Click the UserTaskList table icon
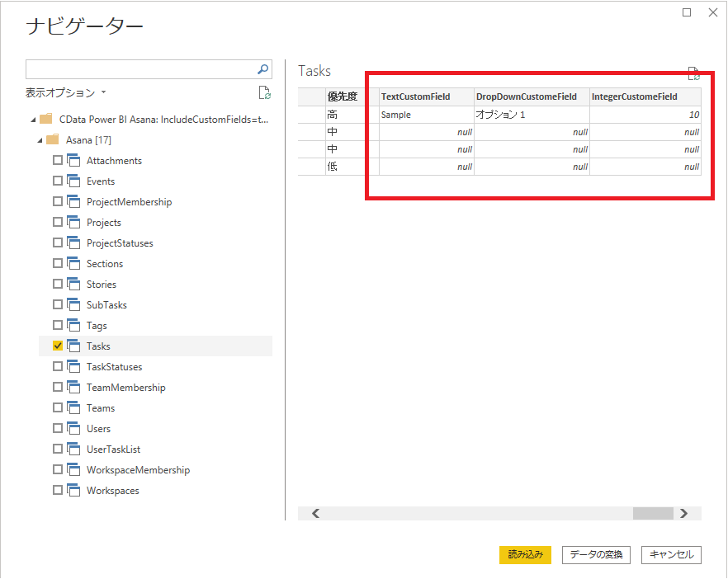The width and height of the screenshot is (728, 579). (x=73, y=449)
